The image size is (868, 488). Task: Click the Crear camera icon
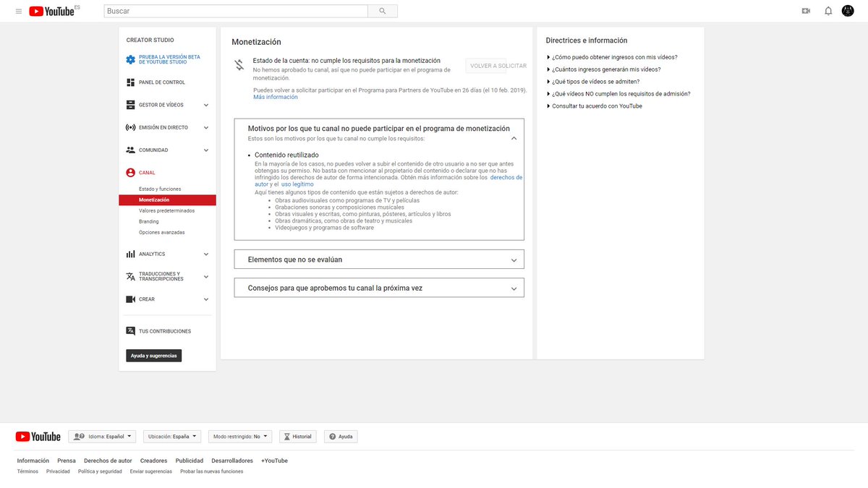click(x=130, y=299)
